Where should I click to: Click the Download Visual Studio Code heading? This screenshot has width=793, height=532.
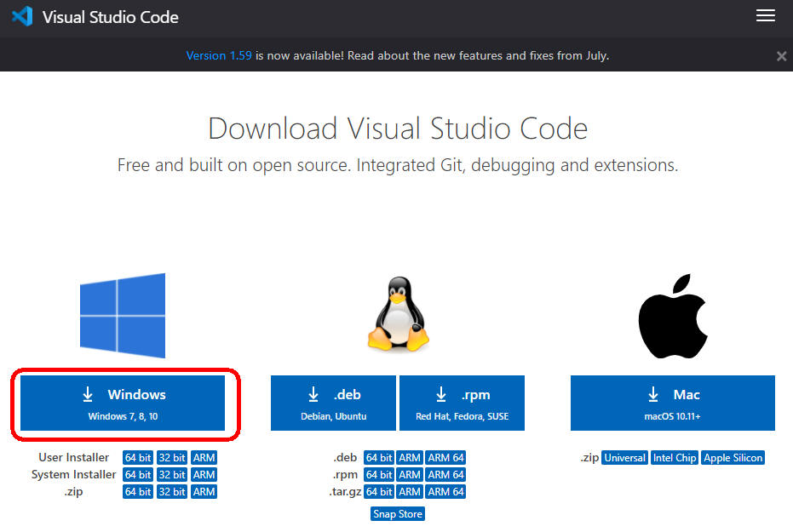click(398, 129)
